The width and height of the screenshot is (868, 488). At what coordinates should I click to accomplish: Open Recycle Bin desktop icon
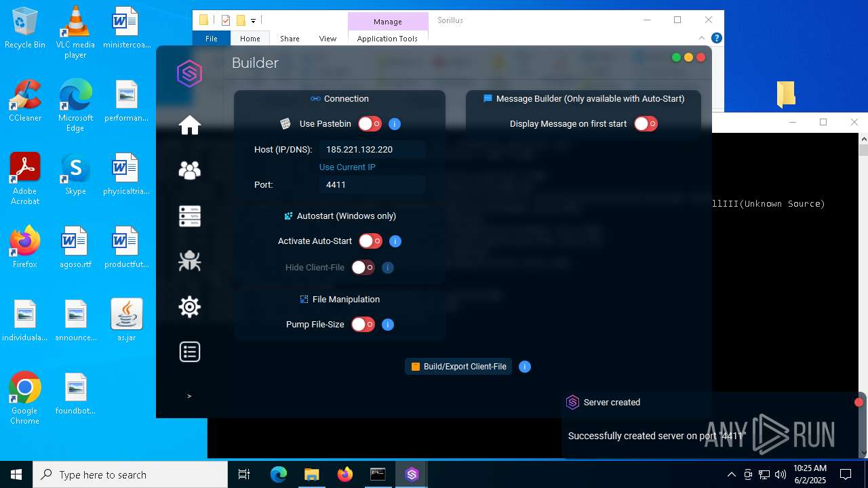point(25,28)
